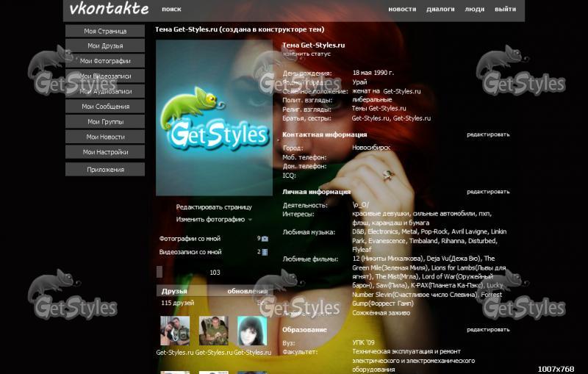Click activity value \o_O/
This screenshot has width=588, height=374.
click(x=360, y=205)
